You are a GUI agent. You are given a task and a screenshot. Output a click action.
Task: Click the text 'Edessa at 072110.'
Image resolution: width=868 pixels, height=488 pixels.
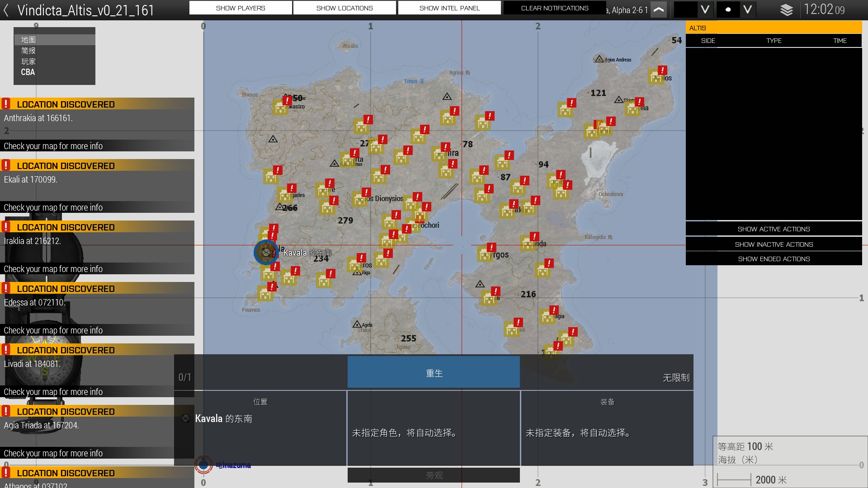point(34,302)
